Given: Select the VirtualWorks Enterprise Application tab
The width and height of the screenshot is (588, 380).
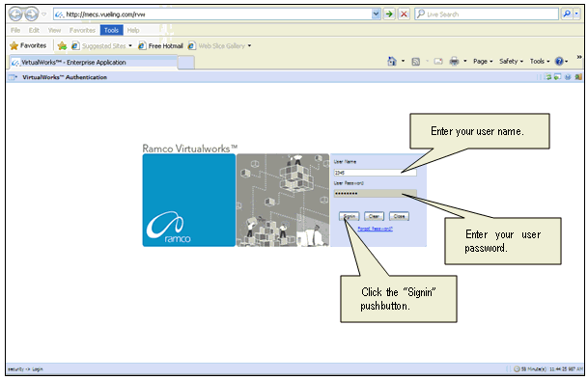Looking at the screenshot, I should pos(93,63).
